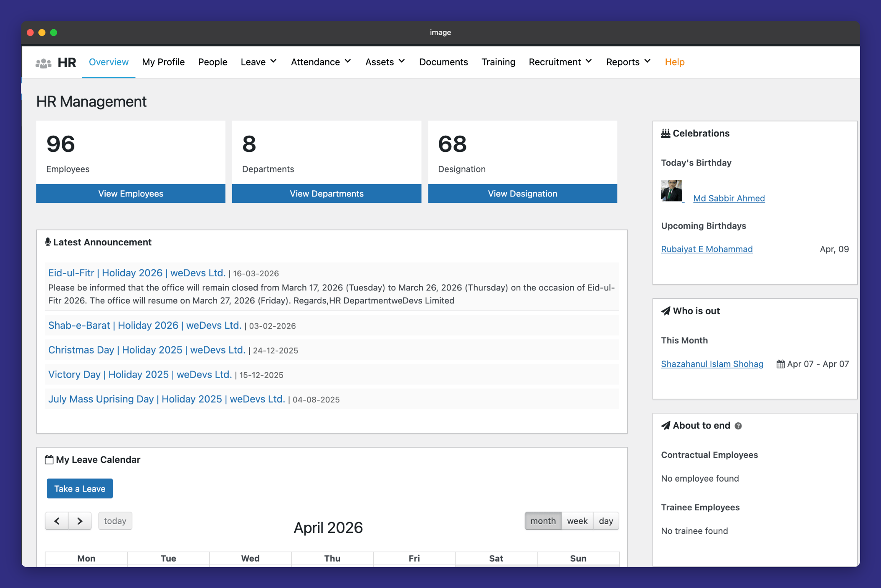Open the Eid-ul-Fitr Holiday 2026 announcement link
Screen dimensions: 881x588
point(137,273)
